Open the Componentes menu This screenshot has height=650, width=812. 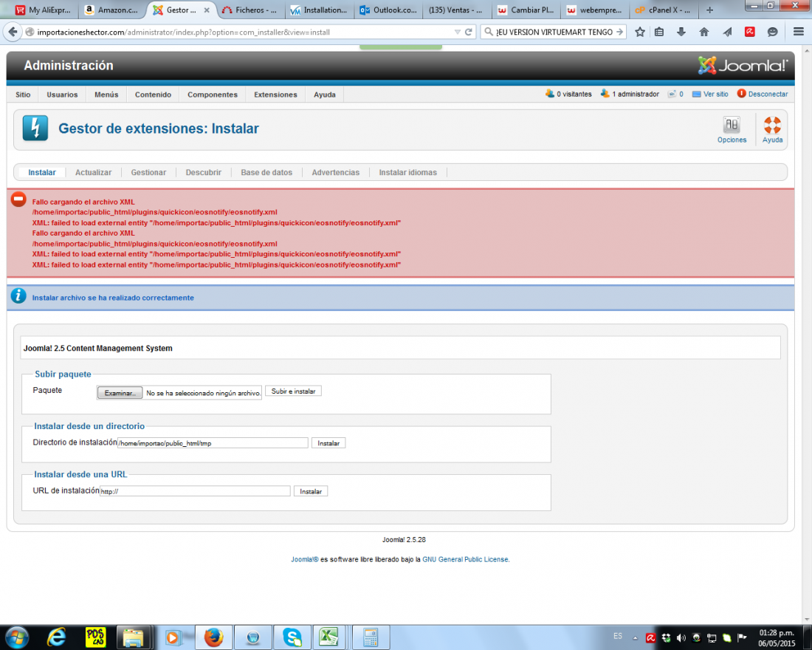tap(213, 95)
